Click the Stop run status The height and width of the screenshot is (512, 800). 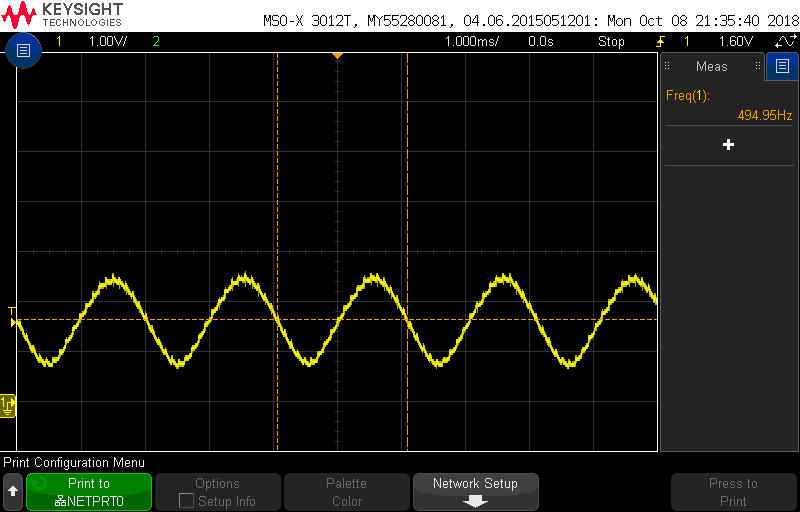[x=611, y=41]
